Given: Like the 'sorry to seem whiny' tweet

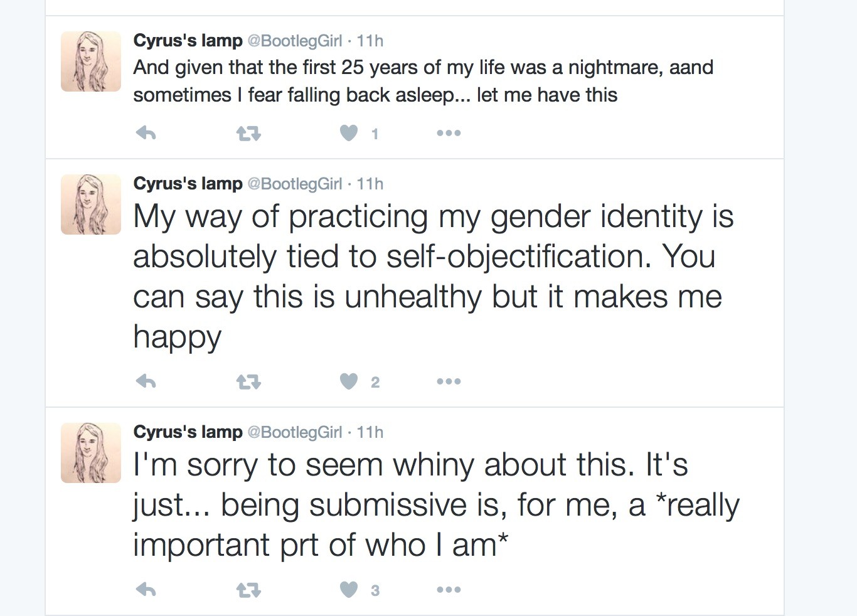Looking at the screenshot, I should coord(349,590).
